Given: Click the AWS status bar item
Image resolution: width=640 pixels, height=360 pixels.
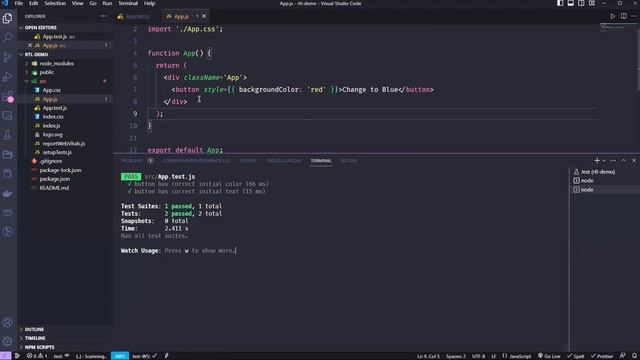Looking at the screenshot, I should 120,356.
